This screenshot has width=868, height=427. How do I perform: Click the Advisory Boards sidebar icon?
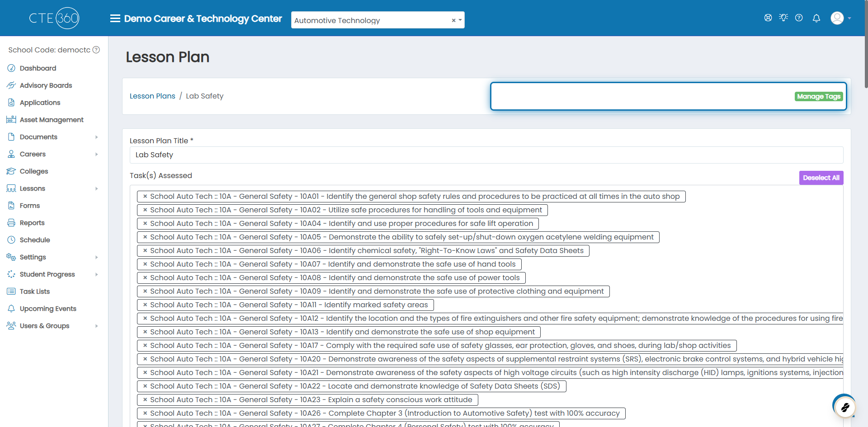click(11, 85)
